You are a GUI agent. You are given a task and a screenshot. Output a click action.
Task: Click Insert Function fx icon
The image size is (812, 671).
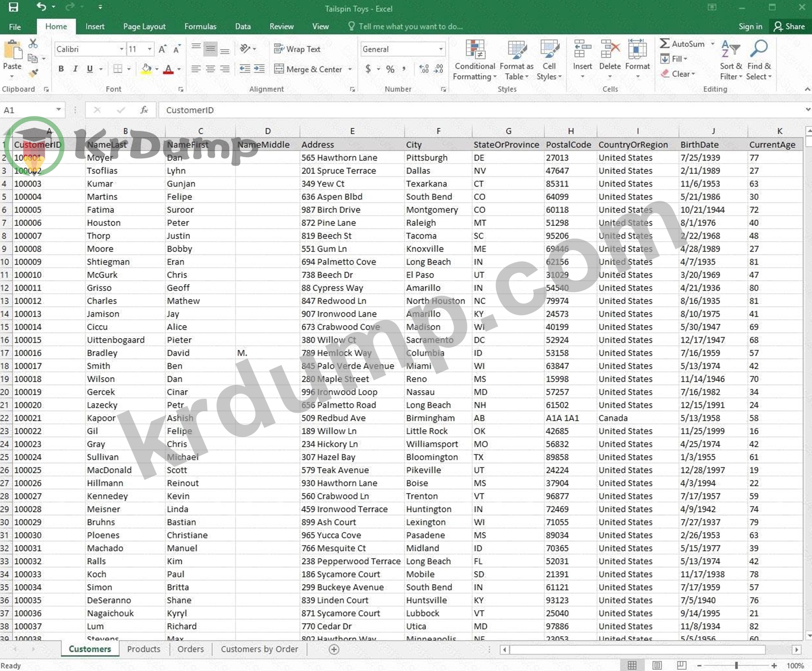point(144,110)
